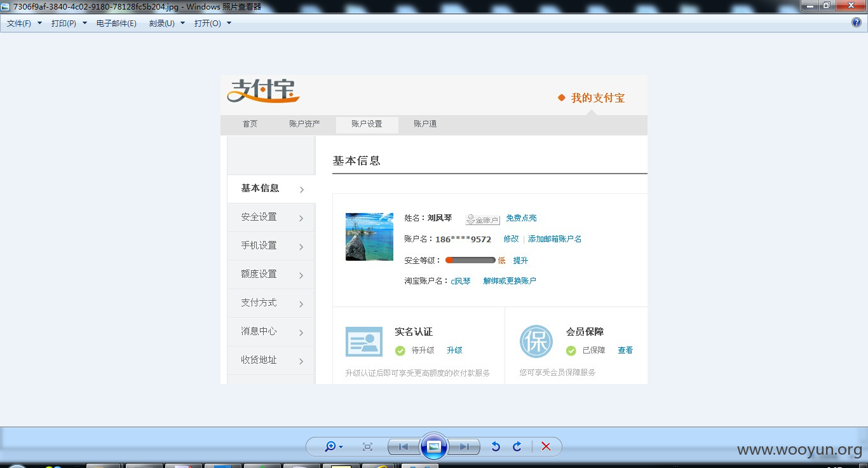Click the 低 security level label
Image resolution: width=868 pixels, height=468 pixels.
click(501, 261)
